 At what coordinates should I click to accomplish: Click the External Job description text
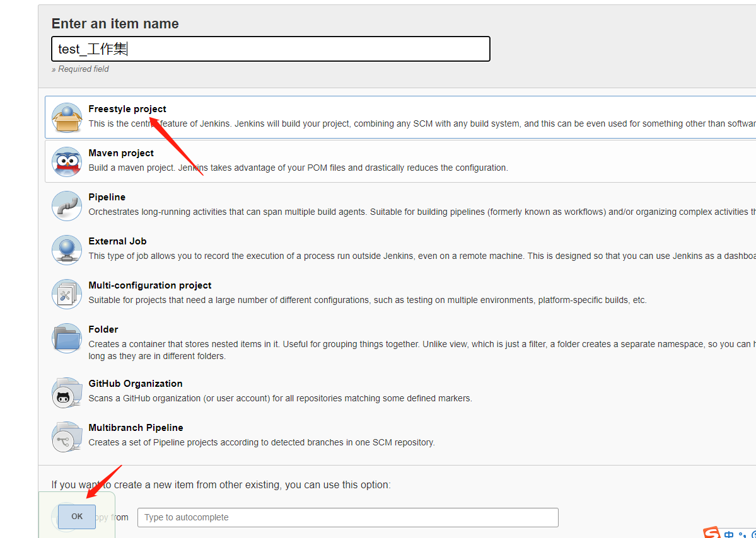422,256
